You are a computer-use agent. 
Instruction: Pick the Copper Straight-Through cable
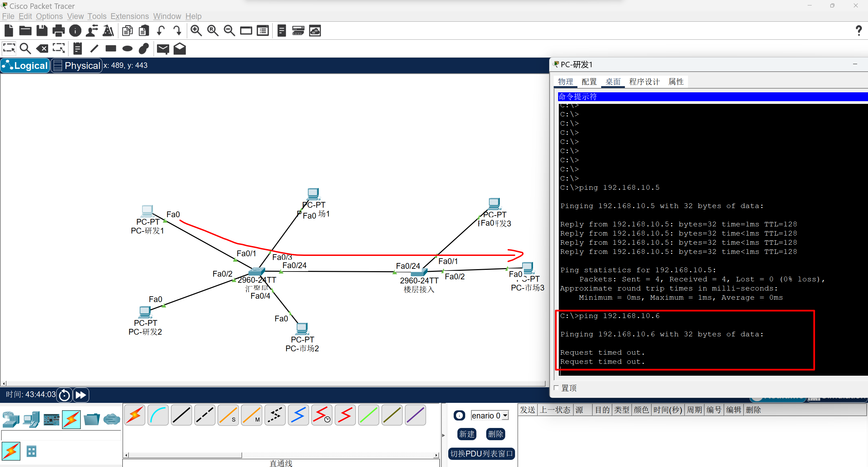182,415
